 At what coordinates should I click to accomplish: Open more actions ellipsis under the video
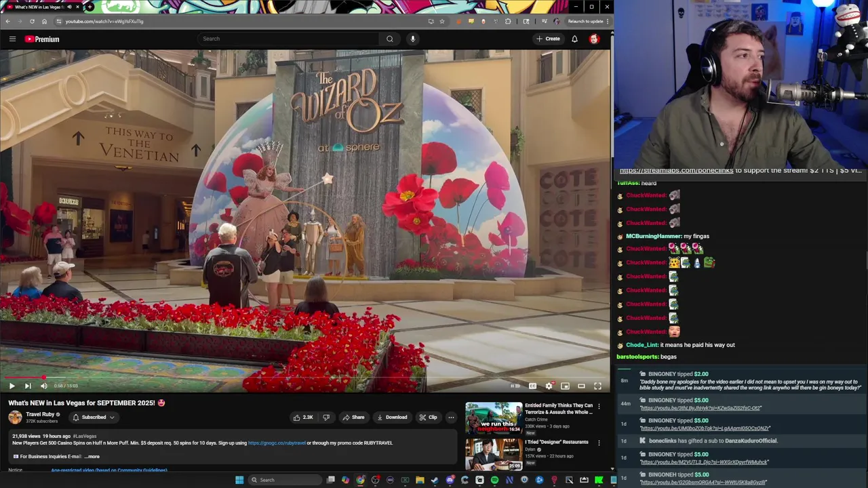(451, 418)
